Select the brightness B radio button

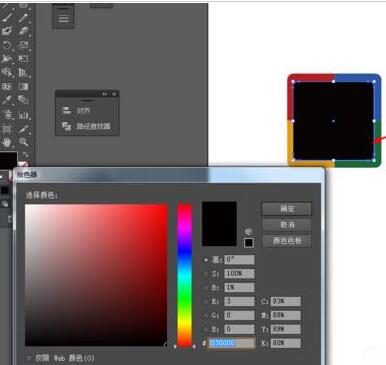pyautogui.click(x=206, y=287)
